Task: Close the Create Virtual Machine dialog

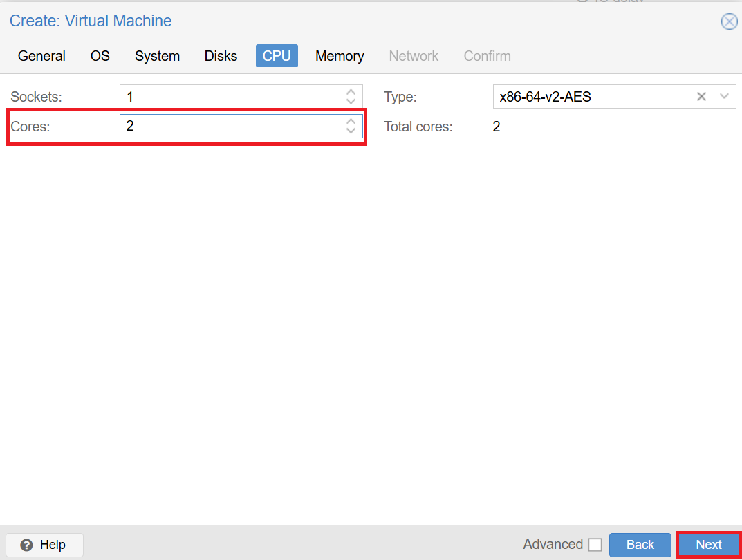Action: 729,22
